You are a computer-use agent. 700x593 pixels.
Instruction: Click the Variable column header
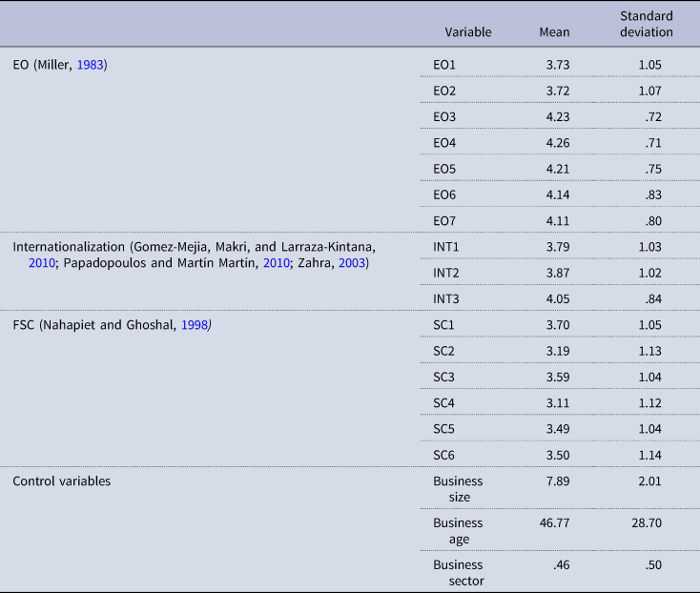pos(468,31)
